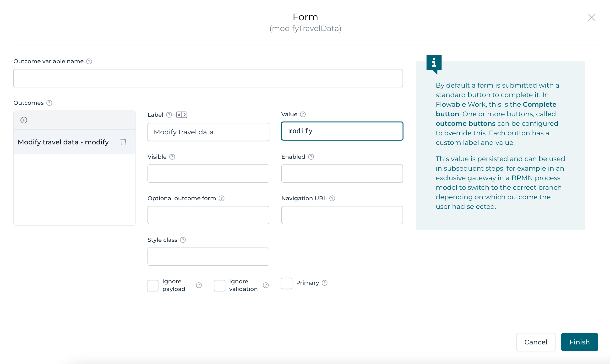The image size is (610, 364).
Task: Add a new outcome with plus icon
Action: pyautogui.click(x=24, y=120)
